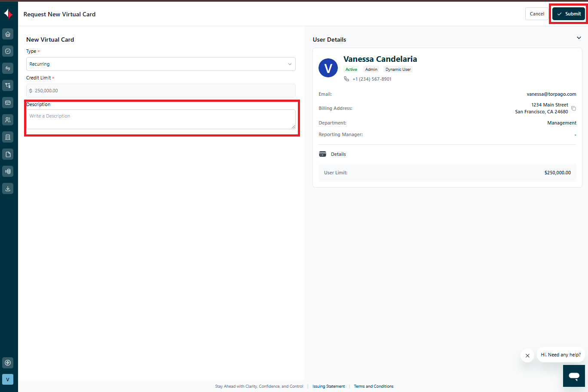The width and height of the screenshot is (588, 392).
Task: Select the email vanessa@torpago.com
Action: 551,94
